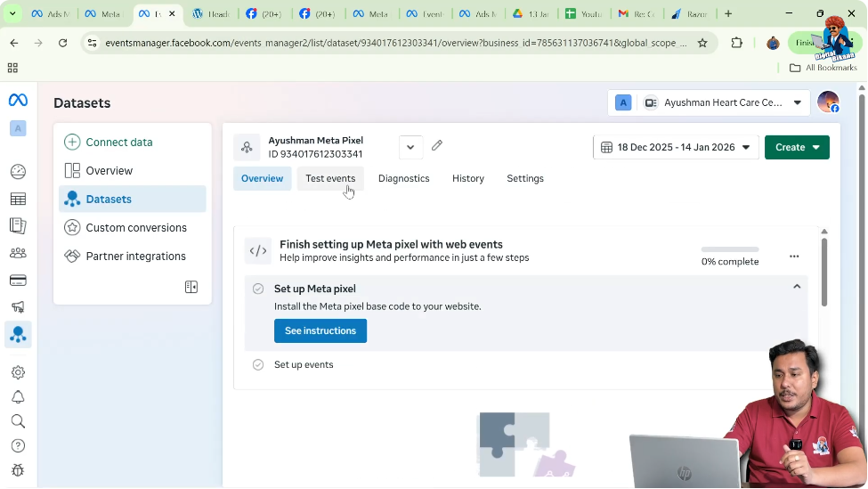Open the History tab
This screenshot has width=868, height=489.
point(467,178)
